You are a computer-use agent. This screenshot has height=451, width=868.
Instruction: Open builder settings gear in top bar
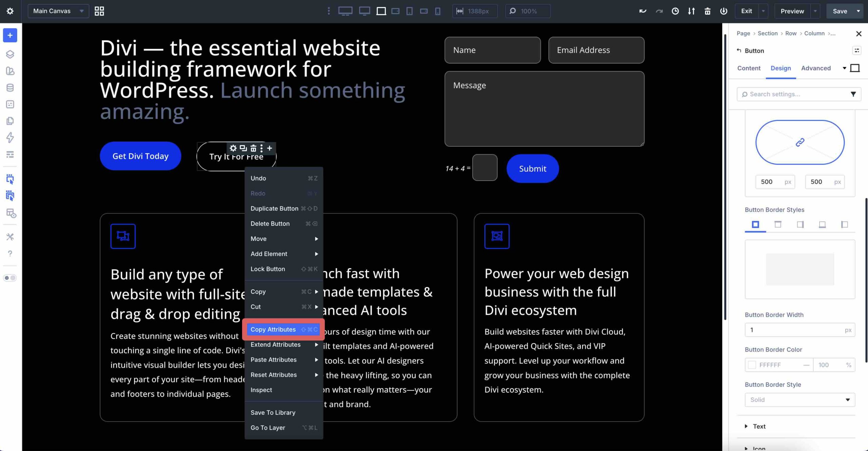(10, 11)
